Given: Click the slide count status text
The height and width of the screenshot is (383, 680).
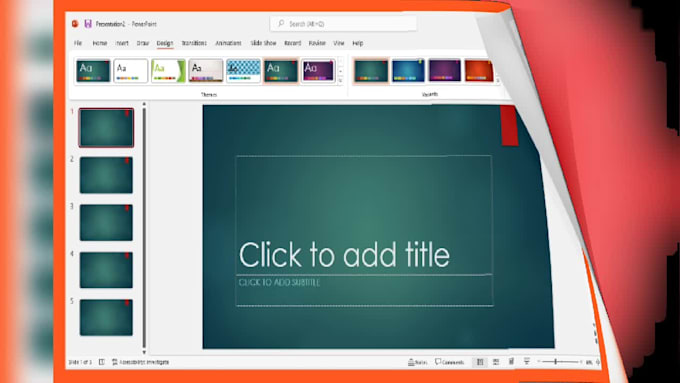Looking at the screenshot, I should click(80, 362).
